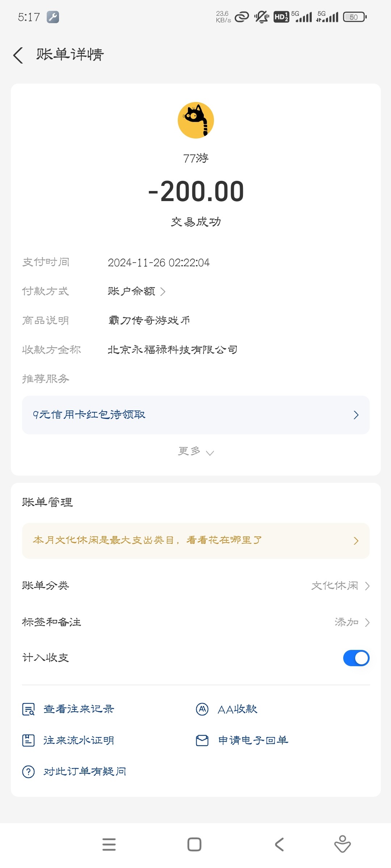The image size is (391, 868).
Task: Open recent apps from navigation bar
Action: (x=109, y=844)
